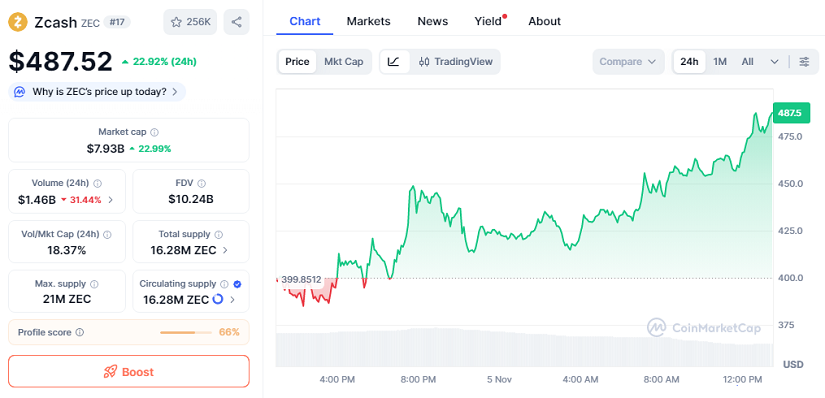Click the info icon beside Circulating supply
The image size is (825, 398).
tap(224, 284)
